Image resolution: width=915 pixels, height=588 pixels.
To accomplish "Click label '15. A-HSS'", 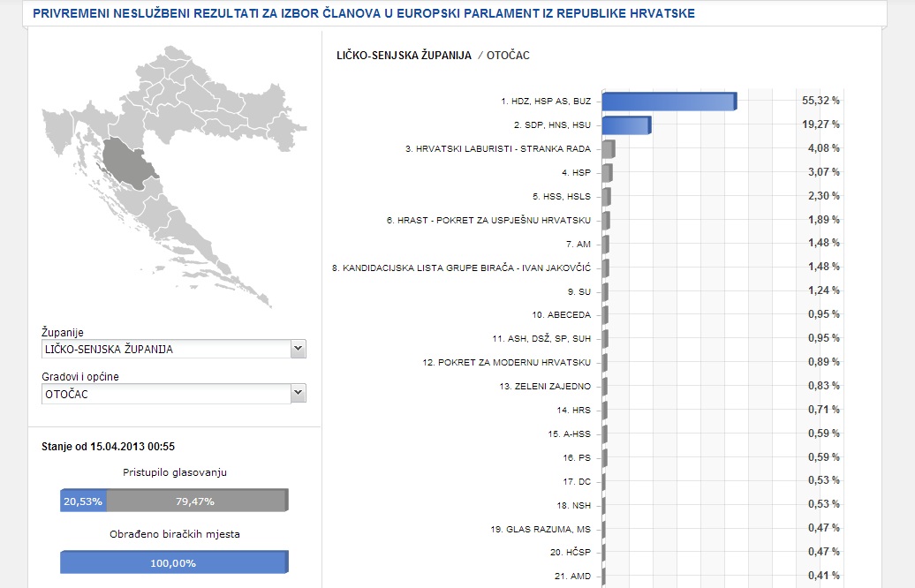I will 569,434.
